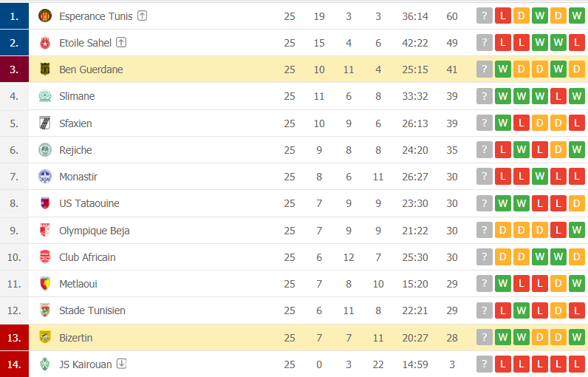Screen dimensions: 588x377
Task: Click the Slimane team logo
Action: [x=45, y=96]
